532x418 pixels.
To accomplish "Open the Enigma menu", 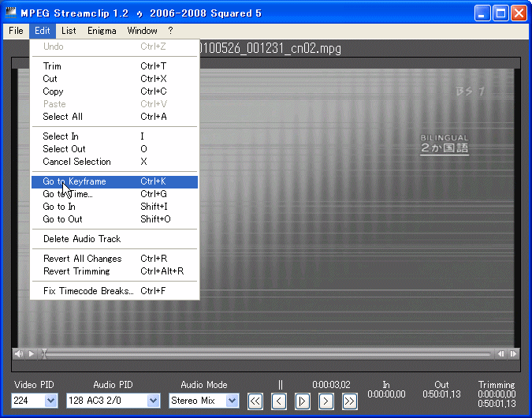I will click(101, 31).
